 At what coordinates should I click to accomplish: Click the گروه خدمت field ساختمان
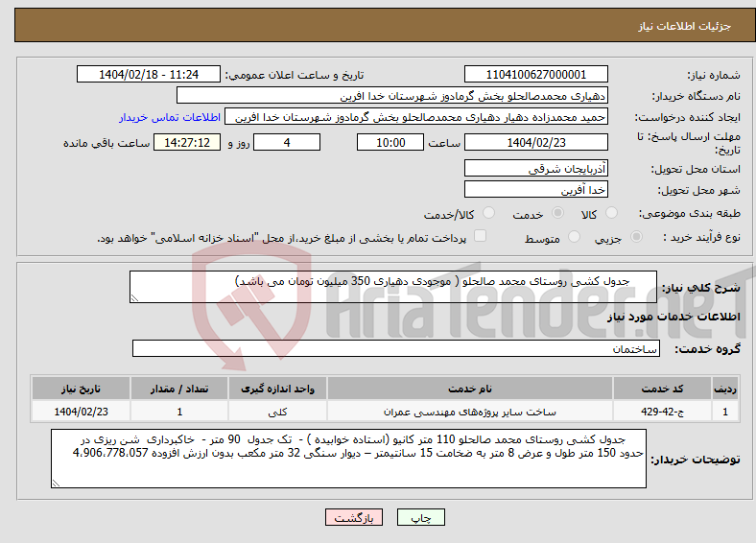396,348
